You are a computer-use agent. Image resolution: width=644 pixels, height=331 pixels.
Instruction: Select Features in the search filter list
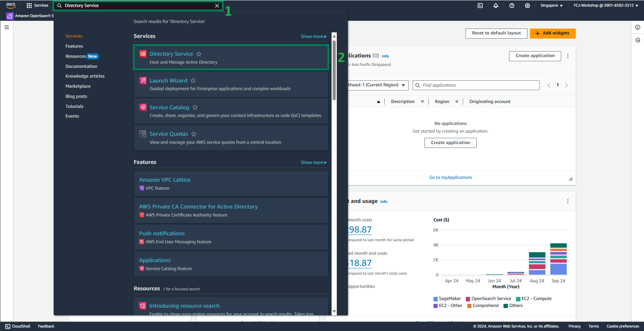coord(74,46)
